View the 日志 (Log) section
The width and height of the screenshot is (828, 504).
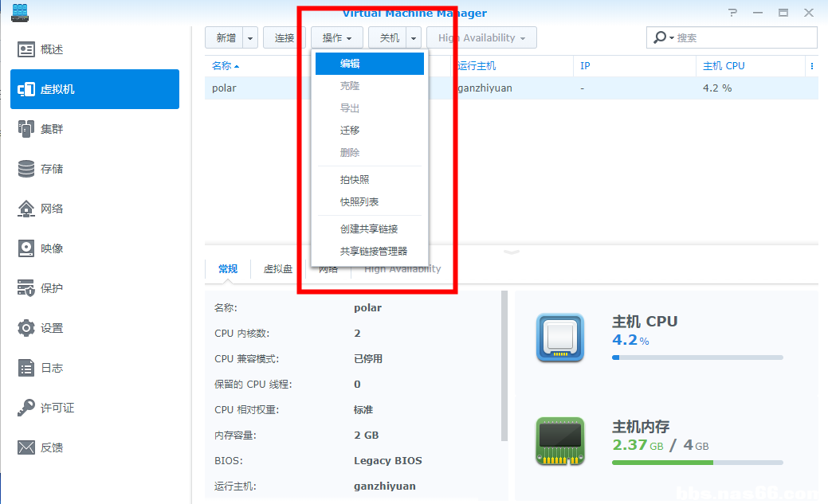tap(44, 367)
